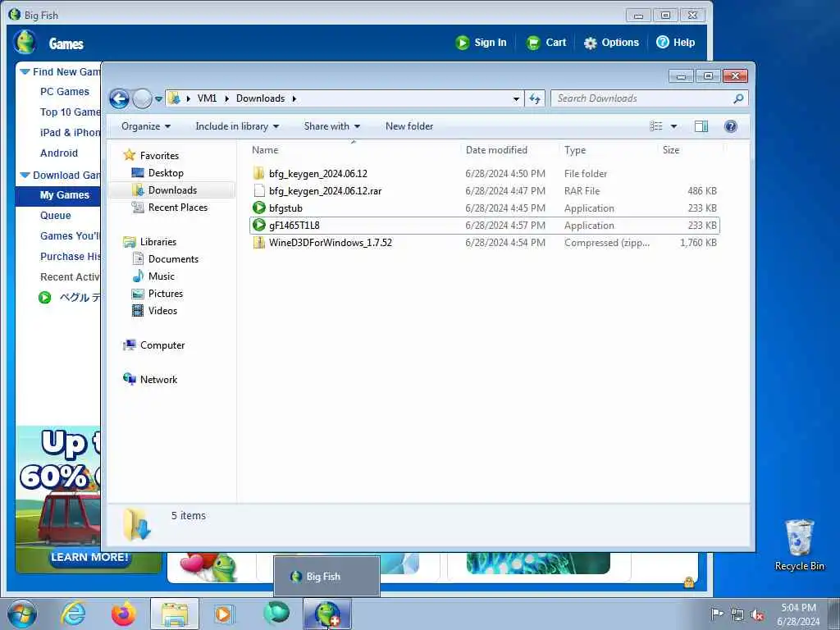
Task: Click LEARN MORE on Big Fish banner
Action: pyautogui.click(x=89, y=558)
